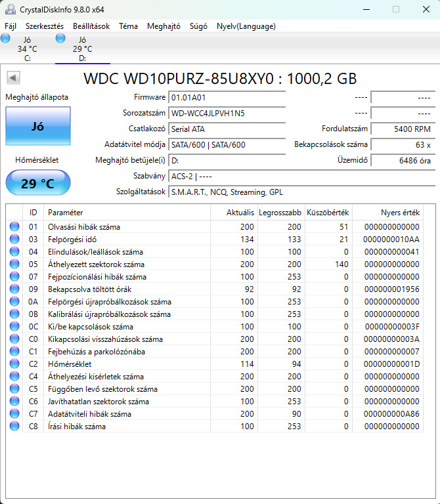Click the status circle icon for drive C:
Viewport: 440px width, 504px height.
pos(5,38)
